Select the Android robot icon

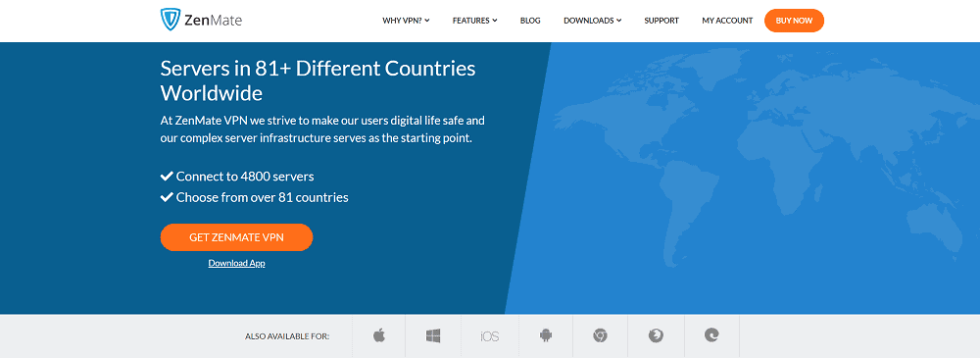(546, 335)
